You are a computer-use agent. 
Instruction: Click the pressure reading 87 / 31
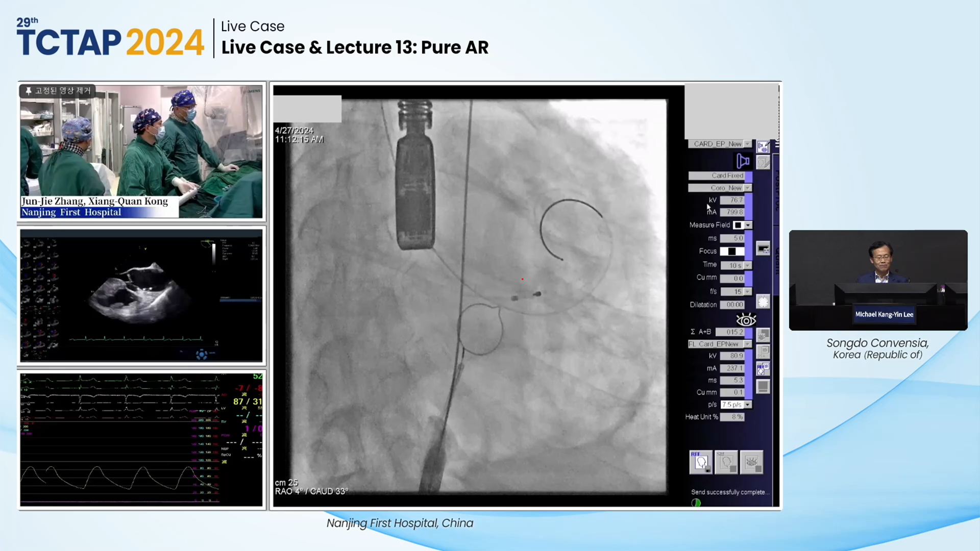coord(248,402)
